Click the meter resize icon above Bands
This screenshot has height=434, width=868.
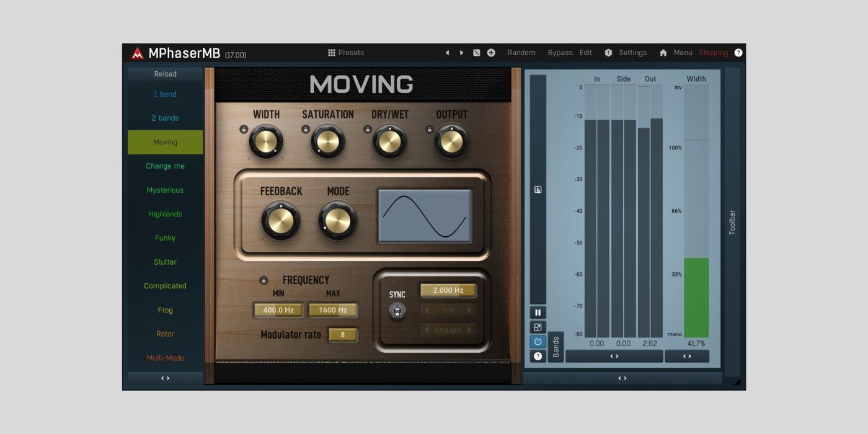click(538, 327)
